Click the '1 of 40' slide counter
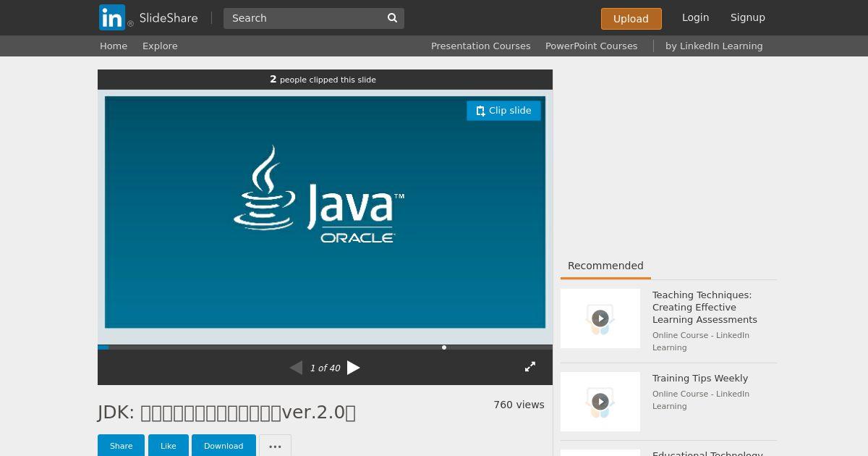The width and height of the screenshot is (868, 456). click(325, 368)
